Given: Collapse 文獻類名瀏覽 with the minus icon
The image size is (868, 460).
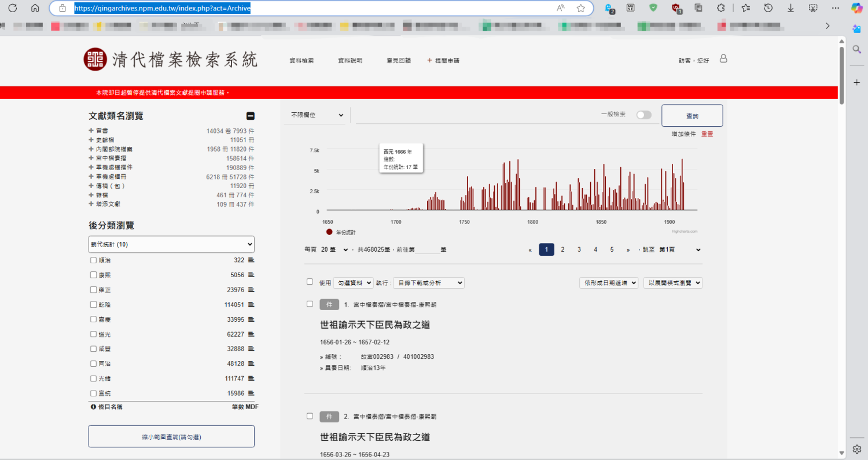Looking at the screenshot, I should [x=251, y=116].
